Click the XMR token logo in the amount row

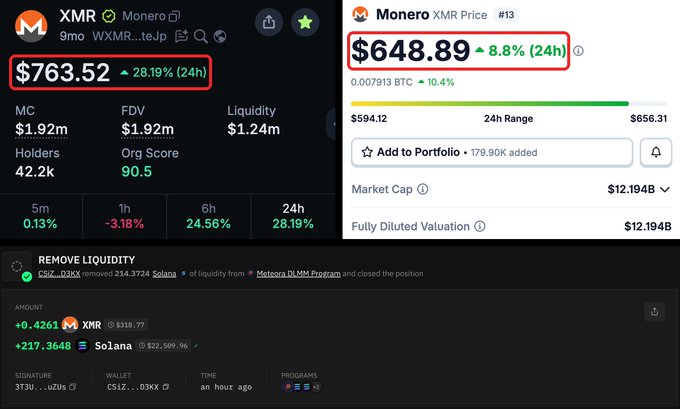click(x=70, y=324)
